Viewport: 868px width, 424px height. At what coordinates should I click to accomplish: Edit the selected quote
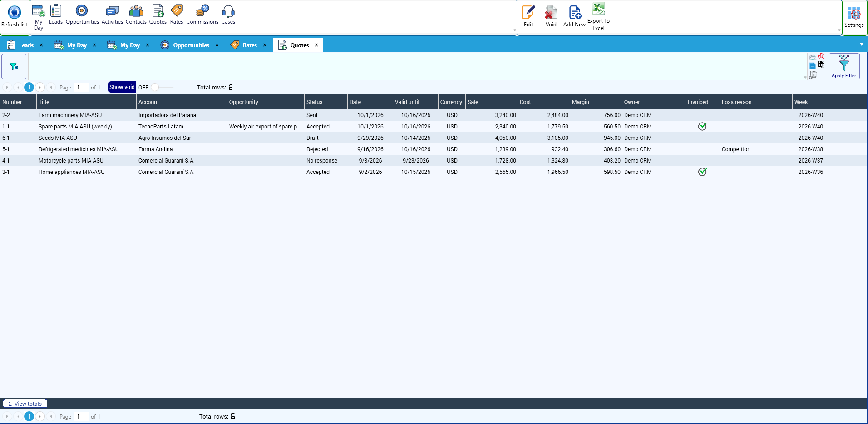528,16
